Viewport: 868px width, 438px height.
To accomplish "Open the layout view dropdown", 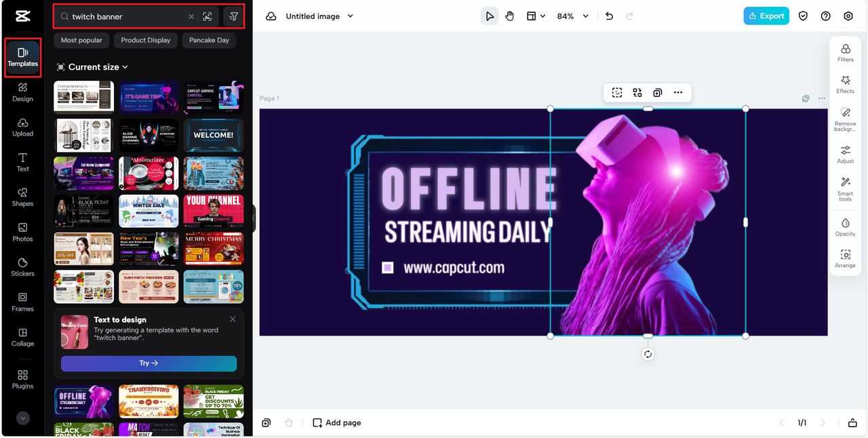I will coord(536,16).
